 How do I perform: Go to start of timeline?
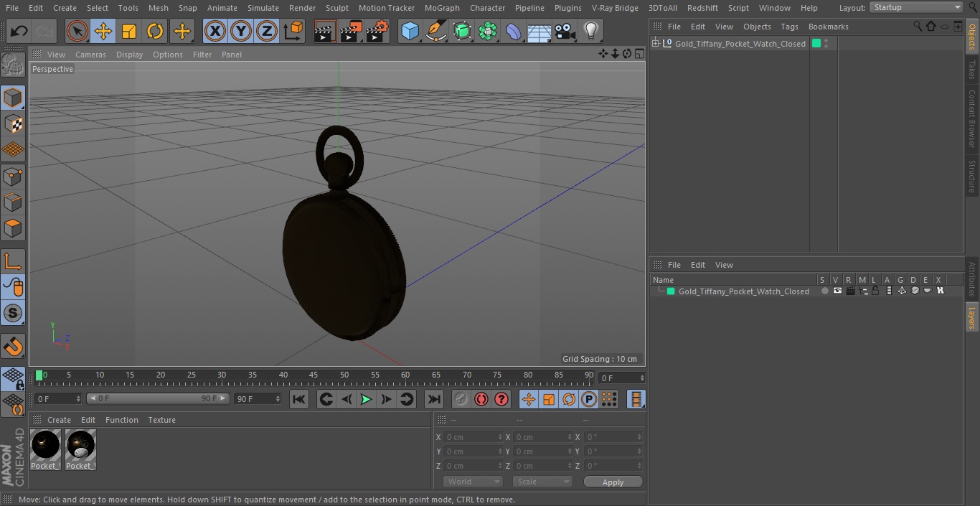pyautogui.click(x=299, y=399)
